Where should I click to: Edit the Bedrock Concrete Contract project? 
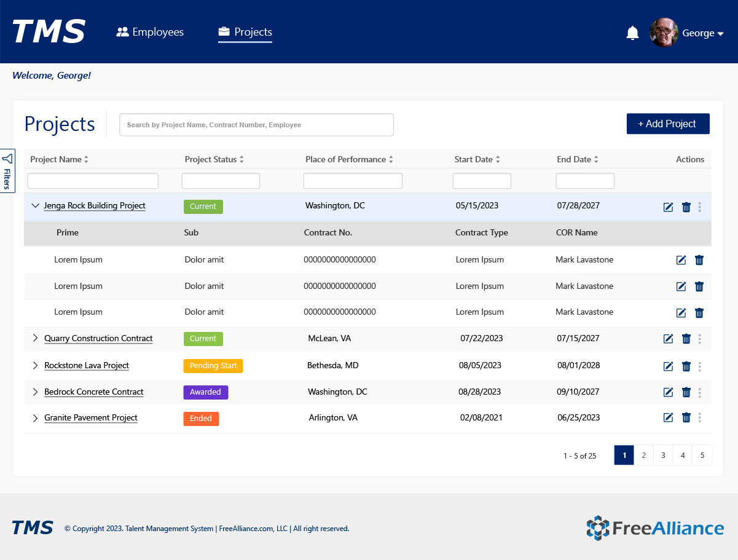click(669, 392)
